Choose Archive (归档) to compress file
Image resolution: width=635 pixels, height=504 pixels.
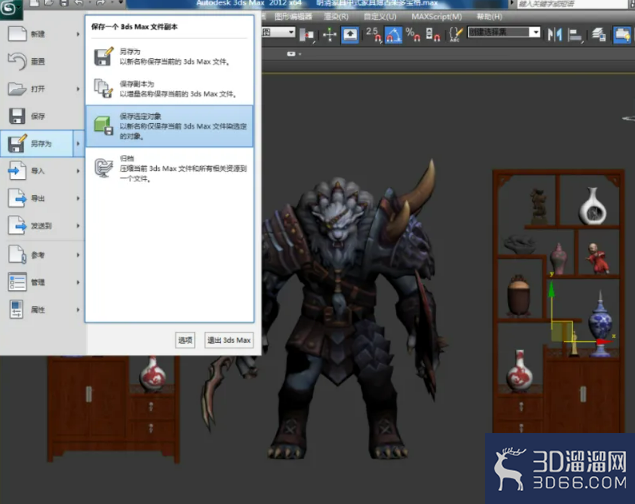click(x=169, y=168)
